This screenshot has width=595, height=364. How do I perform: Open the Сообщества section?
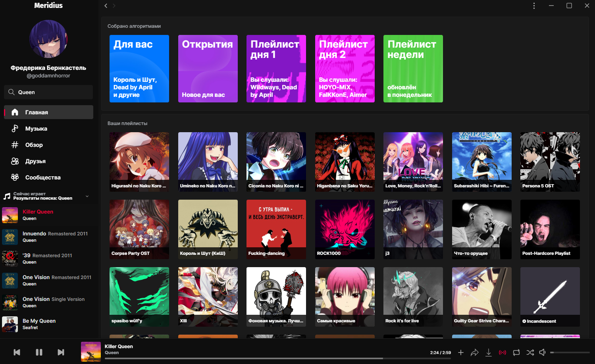tap(48, 177)
